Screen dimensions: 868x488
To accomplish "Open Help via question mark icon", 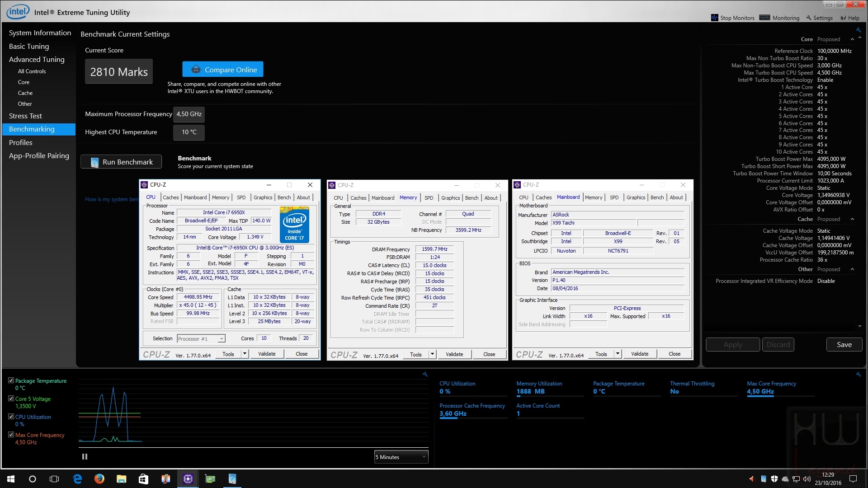I will click(x=843, y=18).
